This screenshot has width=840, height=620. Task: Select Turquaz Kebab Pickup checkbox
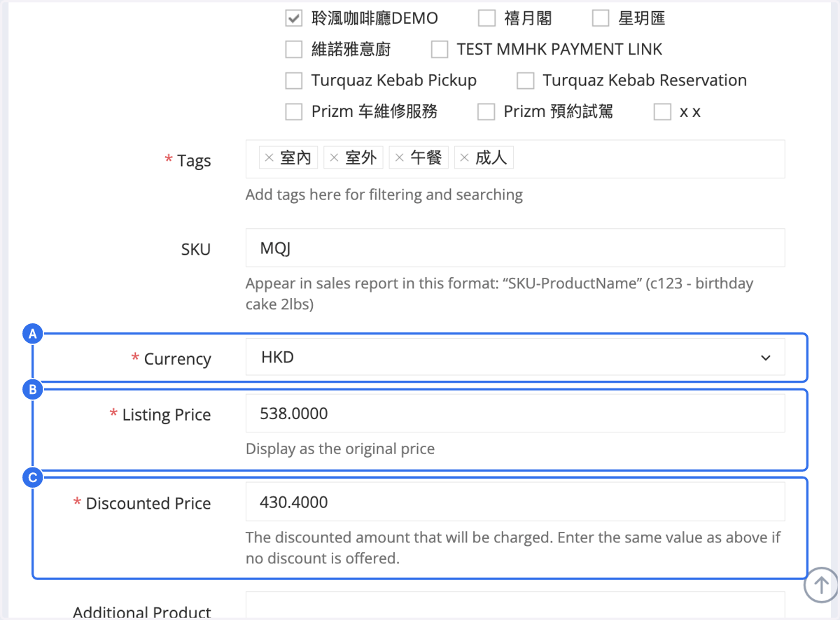294,80
